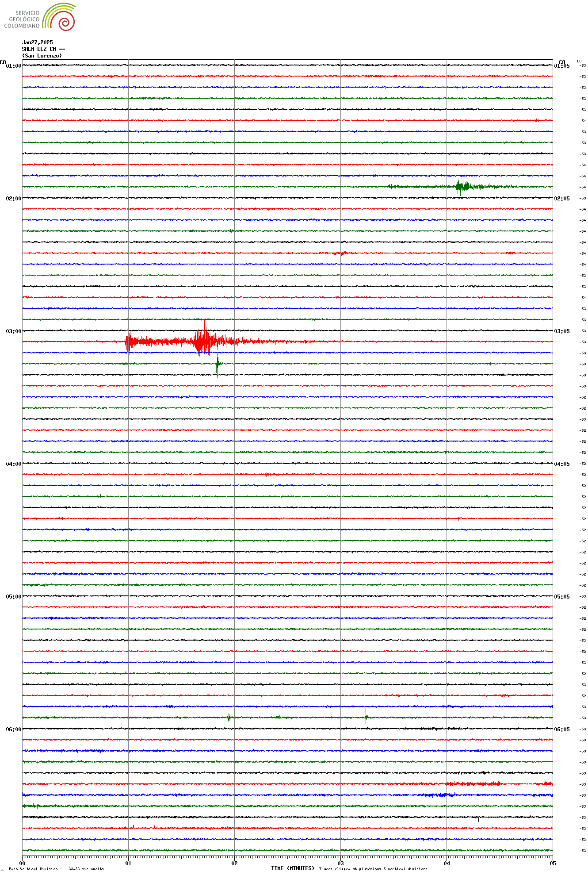Click the (San Lorenzo) station name

[42, 56]
